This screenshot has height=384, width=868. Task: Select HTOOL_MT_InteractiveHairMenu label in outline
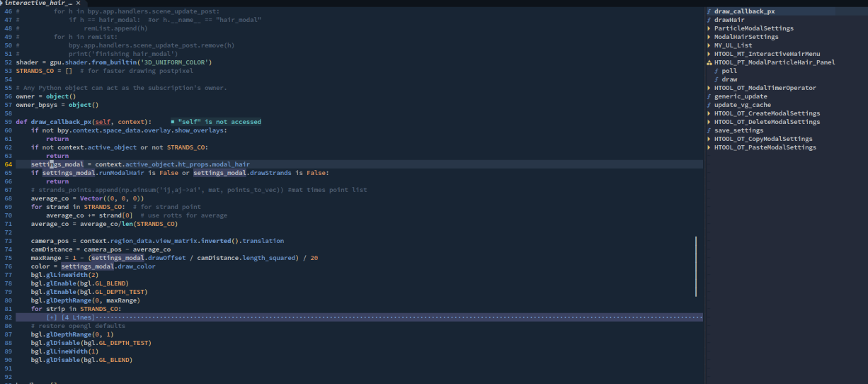(x=767, y=54)
